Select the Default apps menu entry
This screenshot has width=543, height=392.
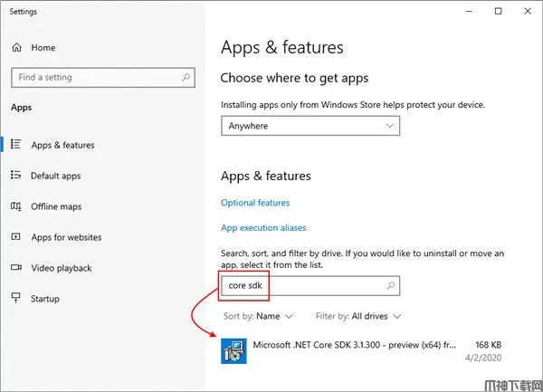(56, 176)
